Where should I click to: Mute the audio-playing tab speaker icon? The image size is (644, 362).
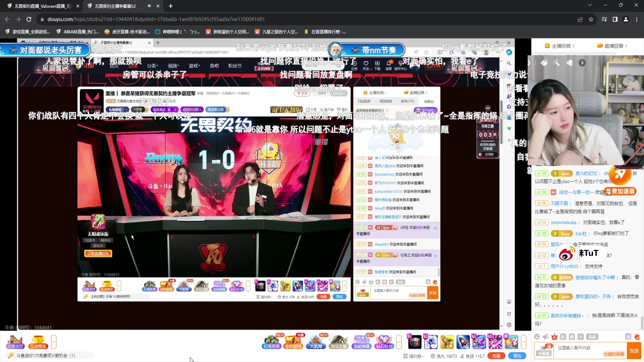[149, 6]
